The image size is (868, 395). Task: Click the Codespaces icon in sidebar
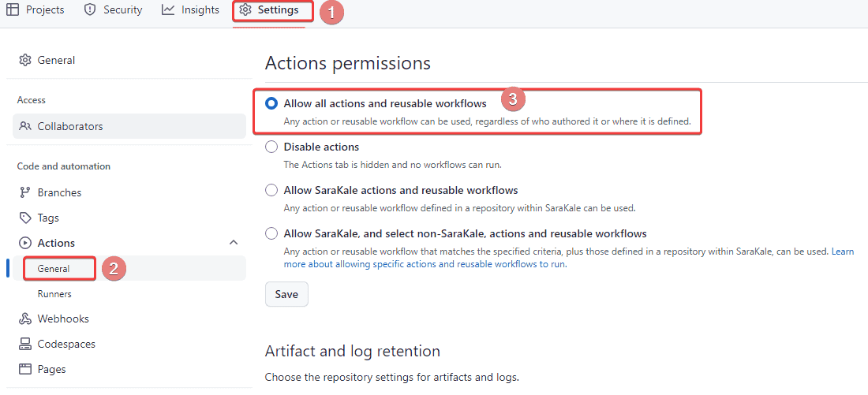(25, 344)
